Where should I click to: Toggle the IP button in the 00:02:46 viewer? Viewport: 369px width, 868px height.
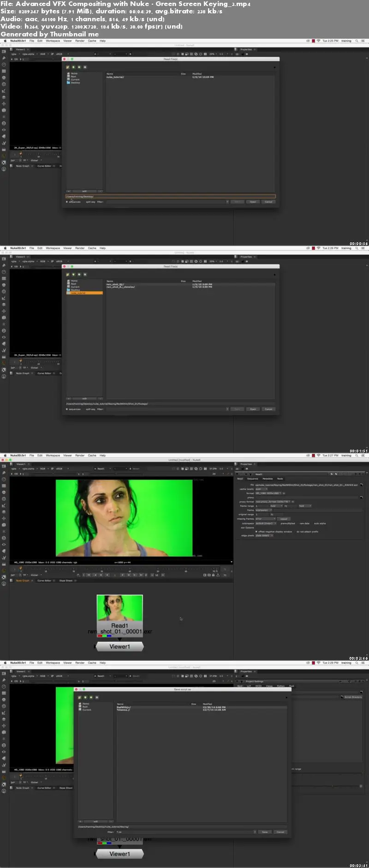point(52,469)
